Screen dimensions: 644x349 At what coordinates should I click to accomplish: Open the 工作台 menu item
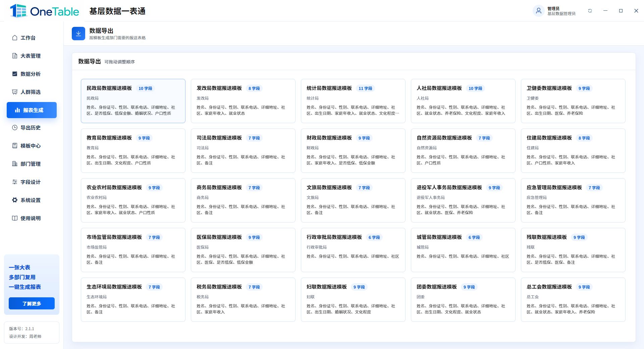32,38
